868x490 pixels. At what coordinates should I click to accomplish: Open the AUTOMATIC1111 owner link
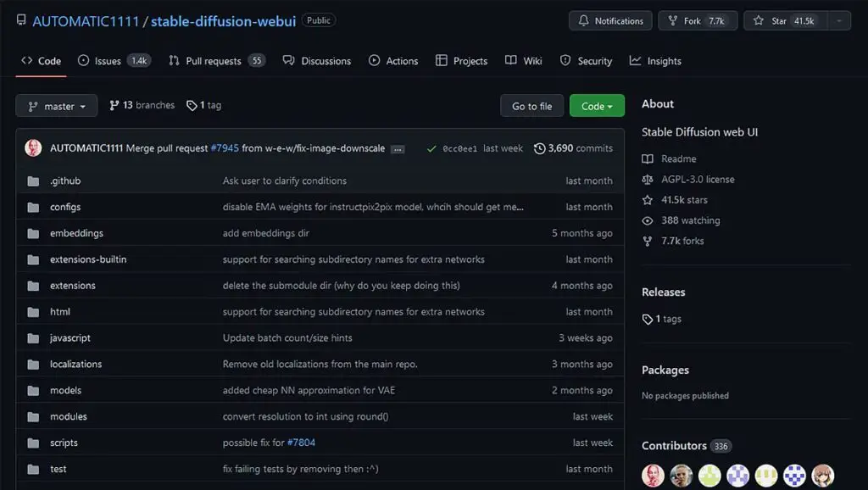[86, 21]
